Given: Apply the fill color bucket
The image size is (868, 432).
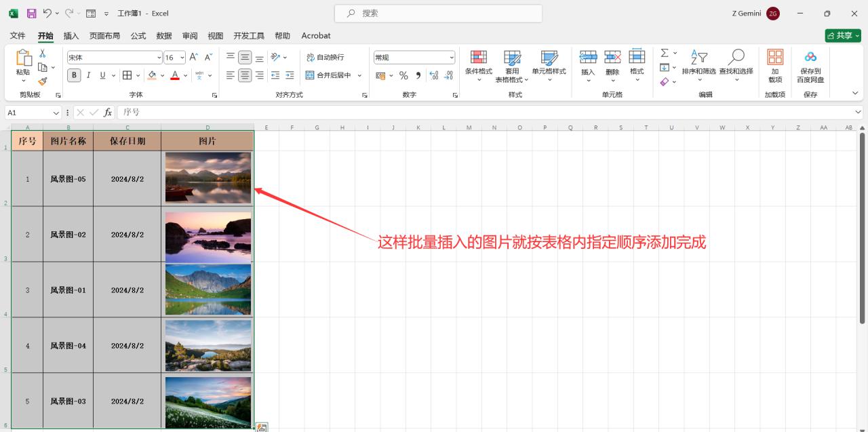Looking at the screenshot, I should [152, 75].
